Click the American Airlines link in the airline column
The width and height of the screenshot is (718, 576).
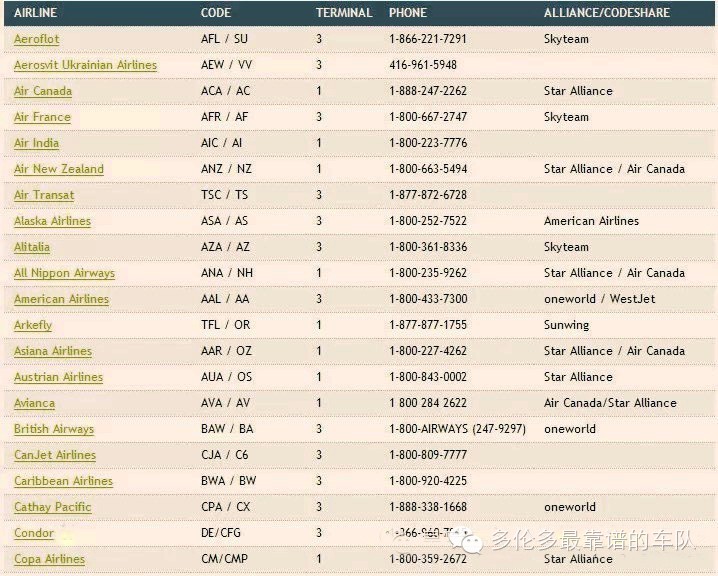(x=61, y=299)
